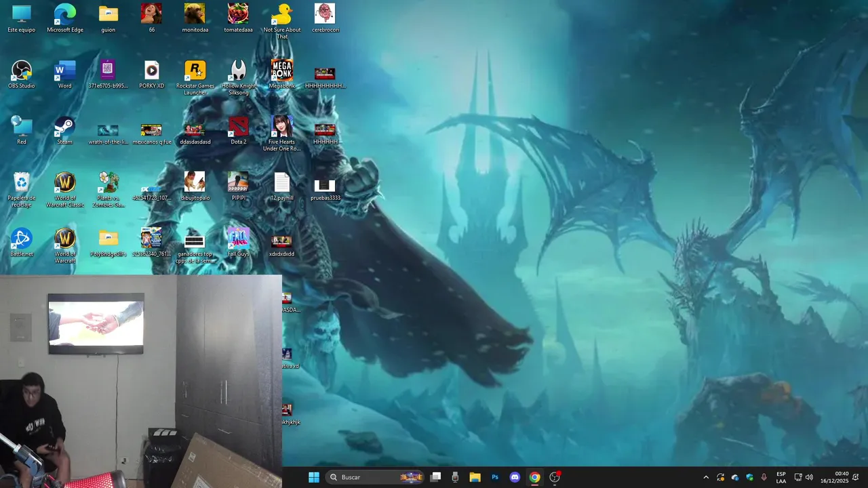Select the Microsoft Edge desktop shortcut
Screen dimensions: 868x488
pyautogui.click(x=65, y=18)
